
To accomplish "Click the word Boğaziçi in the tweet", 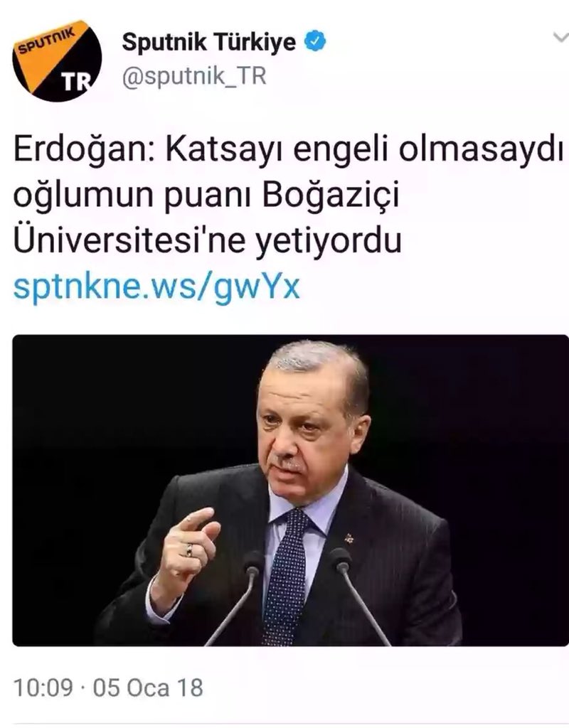I will click(331, 196).
